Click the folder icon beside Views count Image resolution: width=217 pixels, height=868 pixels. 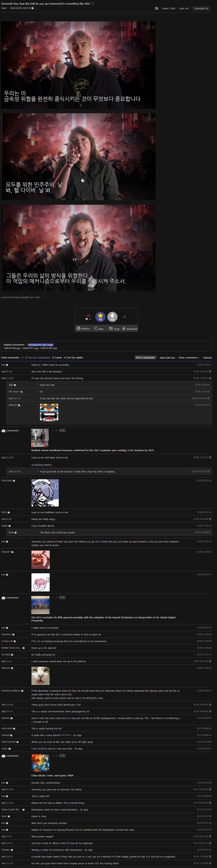tap(157, 8)
